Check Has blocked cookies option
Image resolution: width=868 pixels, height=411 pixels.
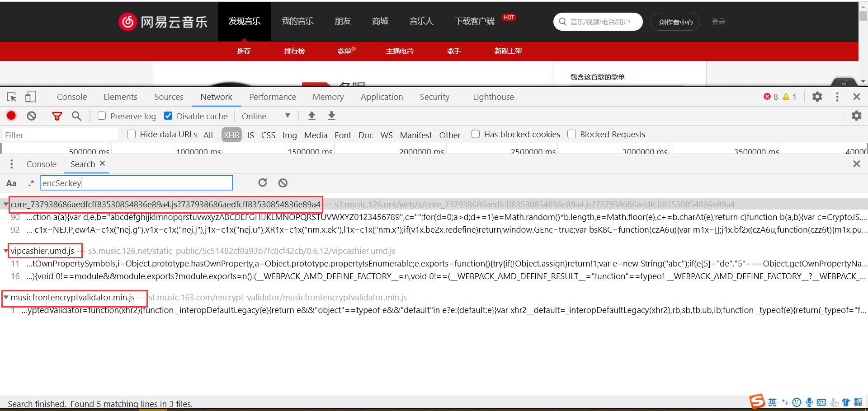tap(476, 134)
